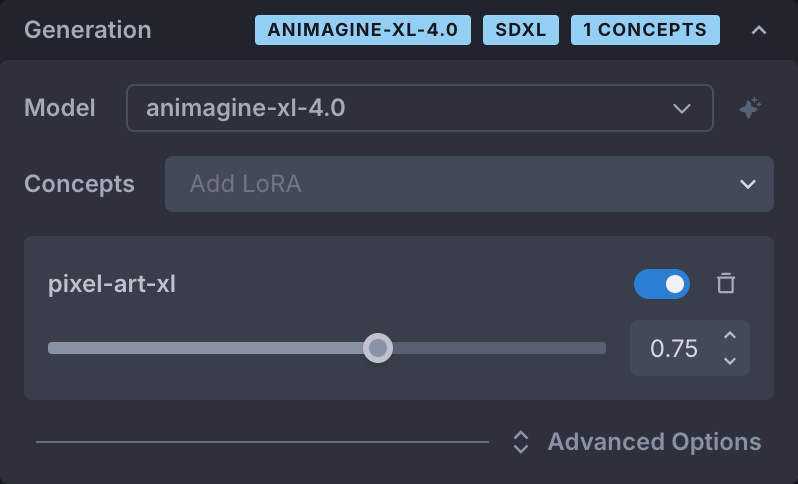Disable the pixel-art-xl LoRA toggle
The height and width of the screenshot is (484, 798).
pyautogui.click(x=661, y=284)
